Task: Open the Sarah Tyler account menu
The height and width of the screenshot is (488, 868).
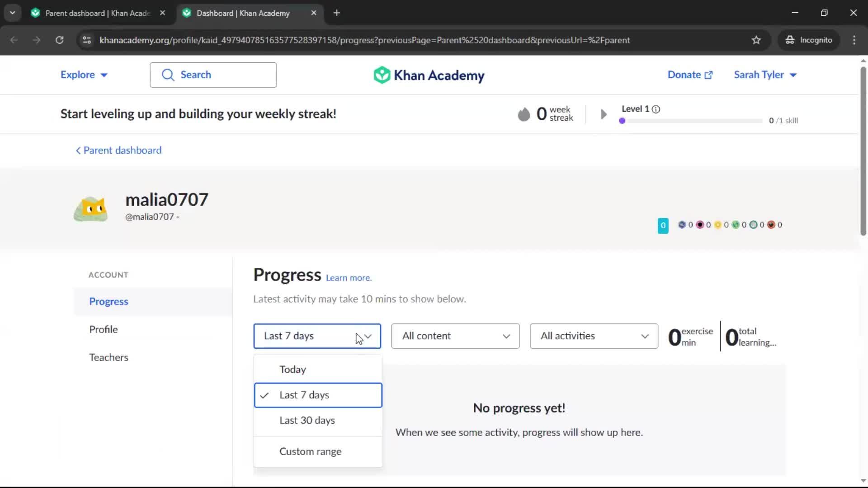Action: click(x=765, y=75)
